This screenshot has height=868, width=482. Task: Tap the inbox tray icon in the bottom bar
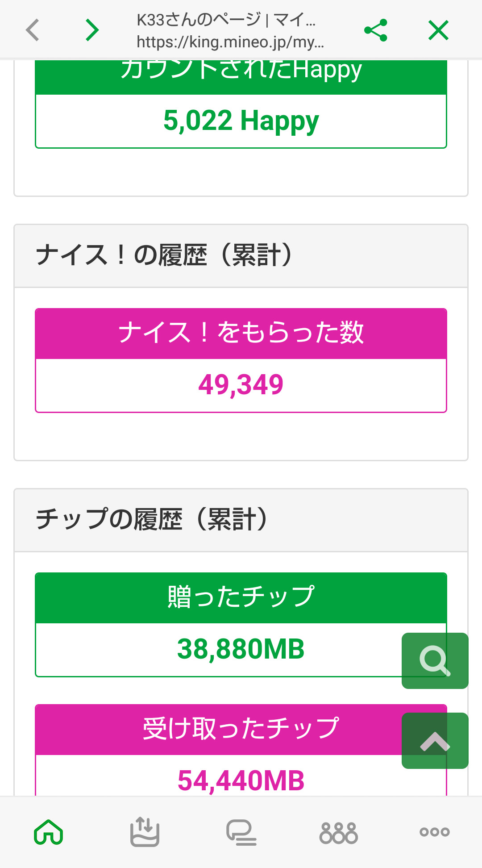(145, 832)
